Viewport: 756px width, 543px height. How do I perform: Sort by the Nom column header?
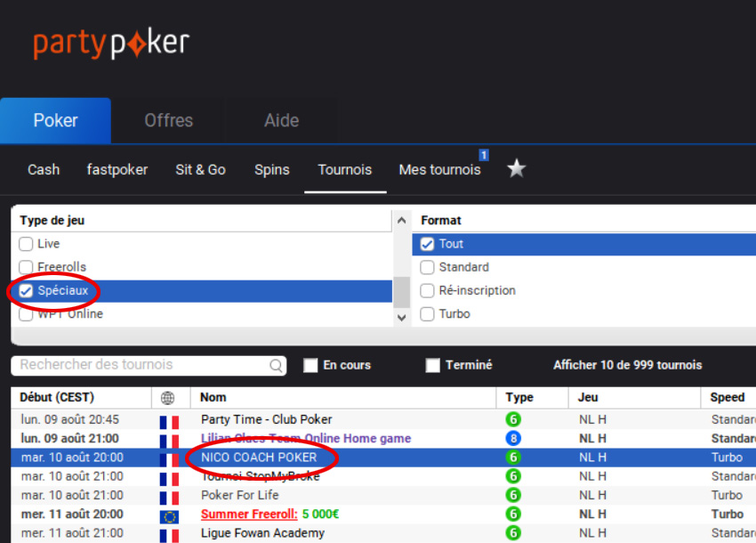(x=213, y=397)
